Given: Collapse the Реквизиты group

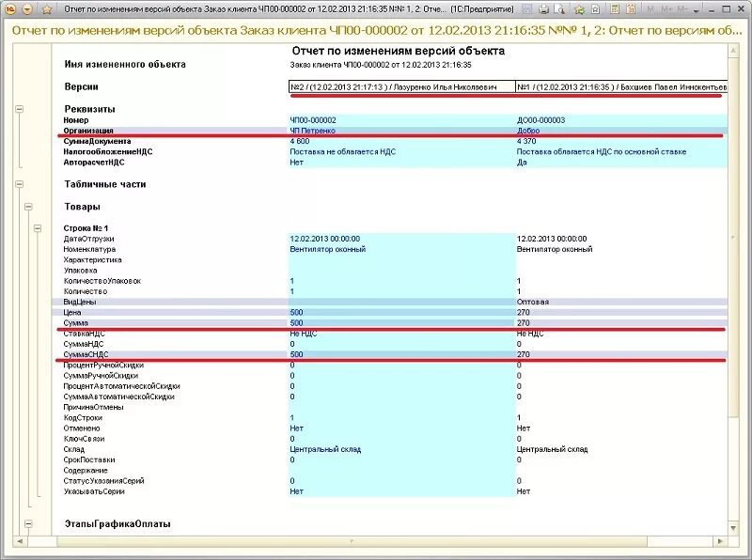Looking at the screenshot, I should click(x=19, y=109).
